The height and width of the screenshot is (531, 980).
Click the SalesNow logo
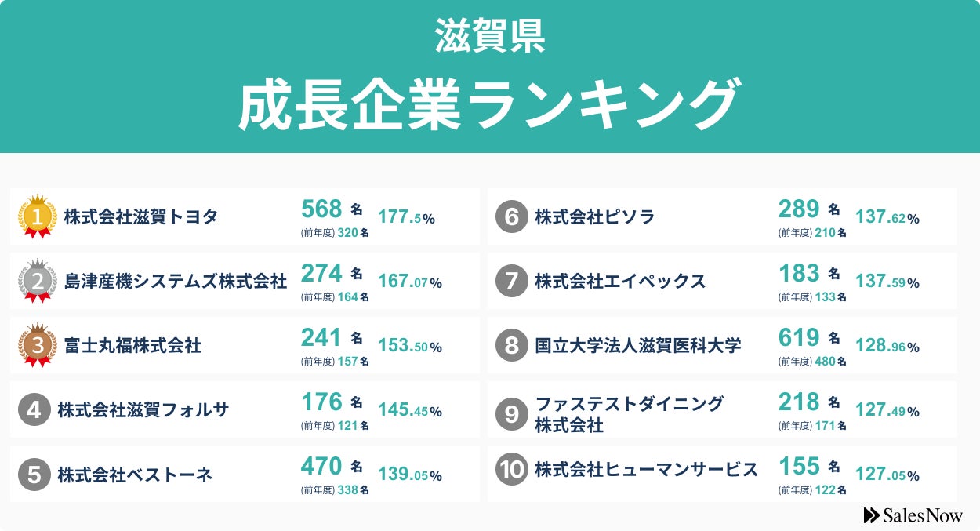(x=913, y=515)
